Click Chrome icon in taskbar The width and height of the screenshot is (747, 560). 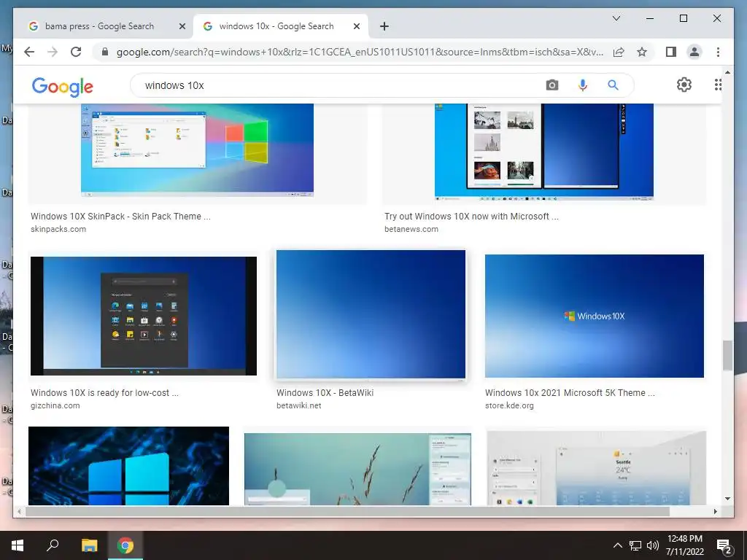point(125,545)
